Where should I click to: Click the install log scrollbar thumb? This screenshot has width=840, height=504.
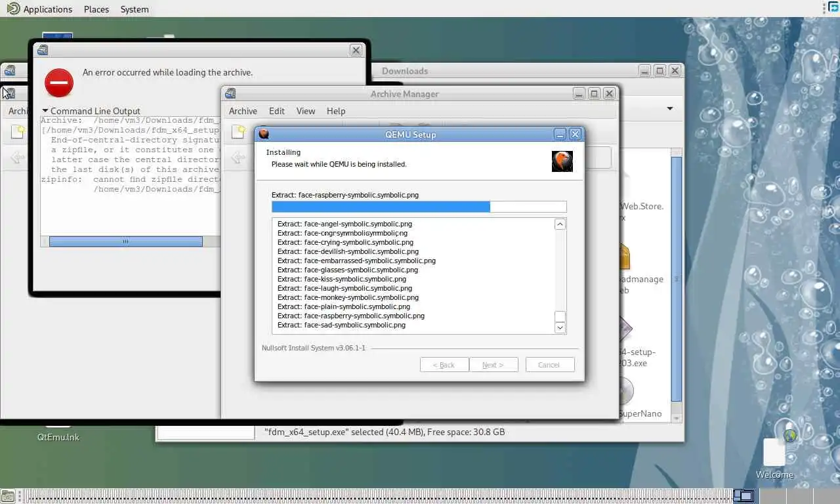560,316
